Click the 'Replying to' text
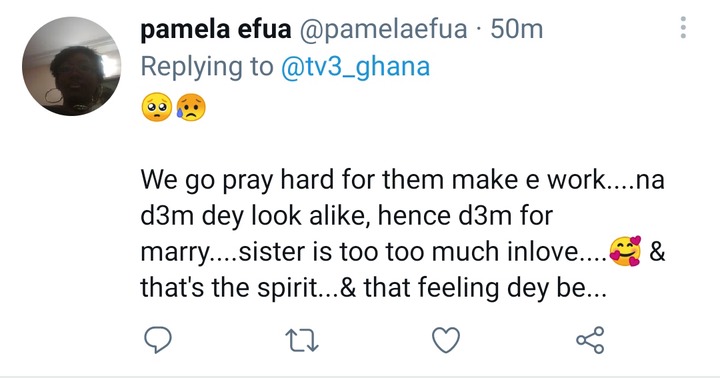The image size is (720, 378). coord(207,67)
